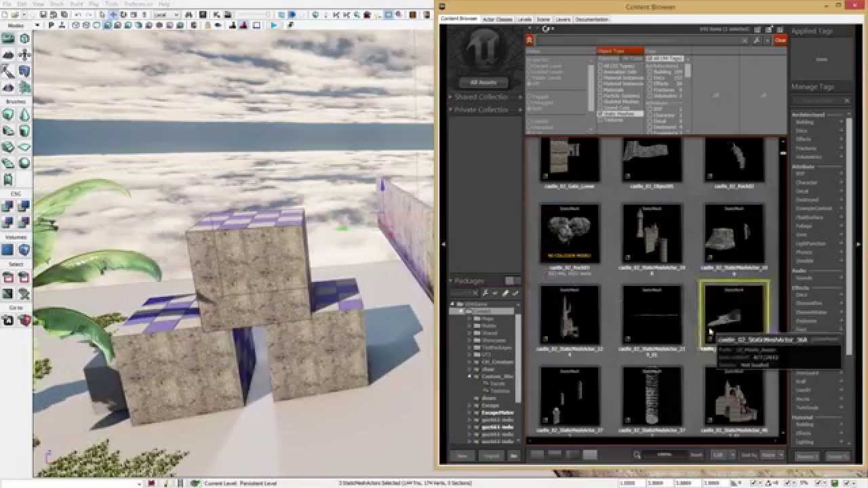Switch to the Scene tab
The width and height of the screenshot is (868, 488).
(543, 20)
